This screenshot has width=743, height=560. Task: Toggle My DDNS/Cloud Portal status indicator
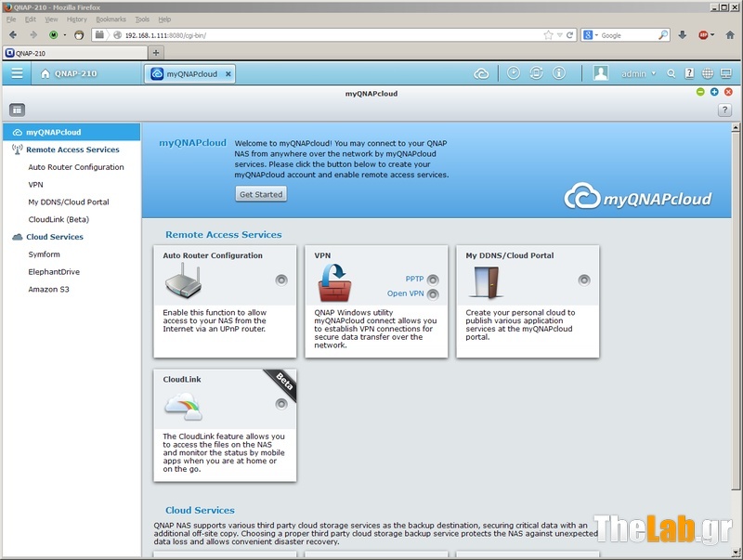point(584,280)
